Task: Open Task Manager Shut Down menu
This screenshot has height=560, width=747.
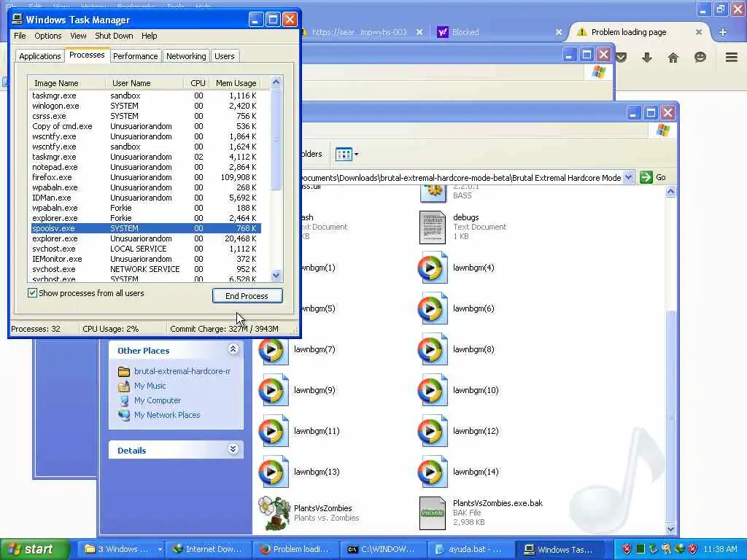Action: click(114, 36)
